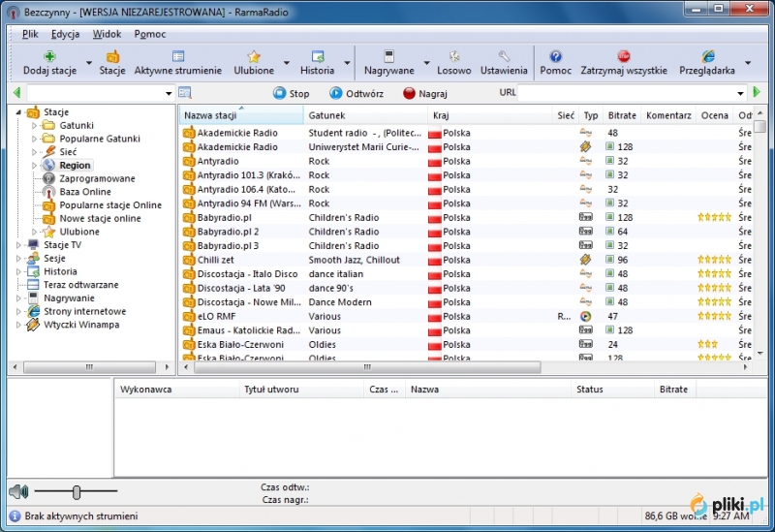Click the station list's horizontal scrollbar

pos(367,367)
